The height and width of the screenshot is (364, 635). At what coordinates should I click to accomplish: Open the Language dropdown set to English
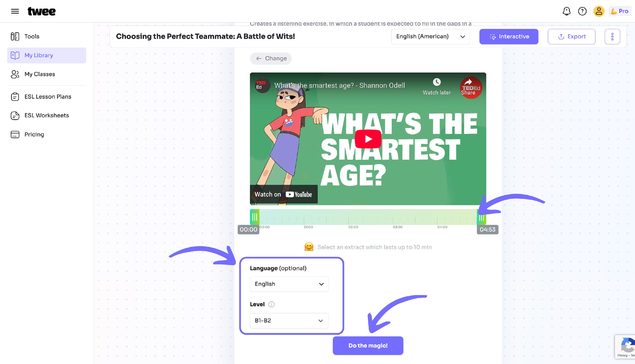289,284
